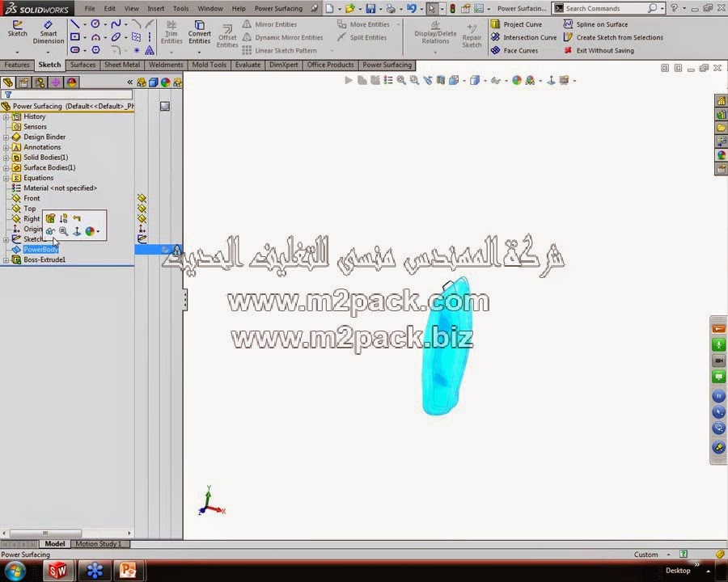Open Smart Dimension dropdown arrow
The image size is (728, 582).
coord(49,52)
